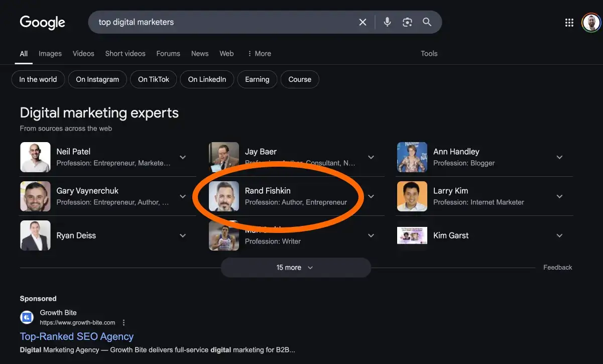Open the account profile avatar
The image size is (603, 364).
pos(591,23)
